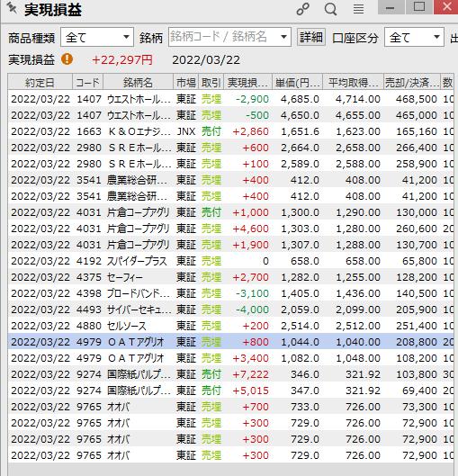The height and width of the screenshot is (476, 458).
Task: Select the 片倉コープアグリ row with +4,600
Action: click(x=230, y=229)
